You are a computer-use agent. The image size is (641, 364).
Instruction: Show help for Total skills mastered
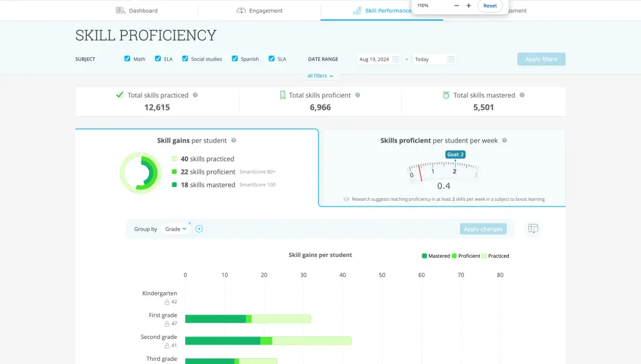pyautogui.click(x=522, y=95)
